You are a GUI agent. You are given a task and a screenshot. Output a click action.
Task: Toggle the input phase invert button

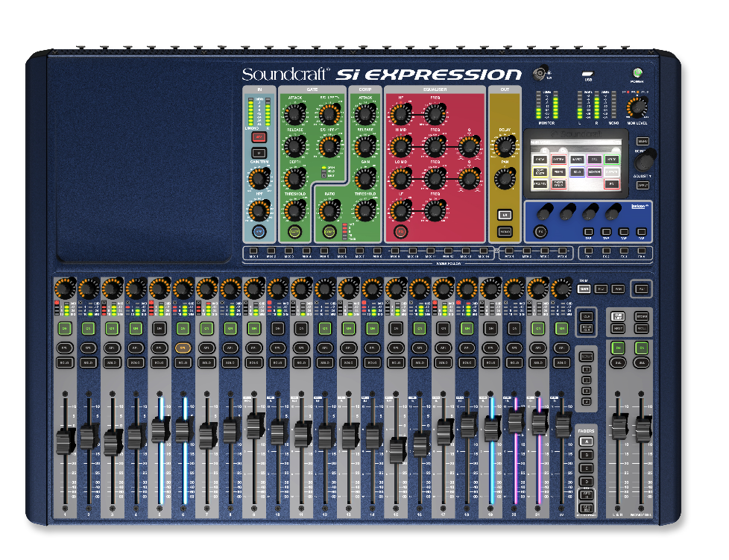(x=259, y=153)
